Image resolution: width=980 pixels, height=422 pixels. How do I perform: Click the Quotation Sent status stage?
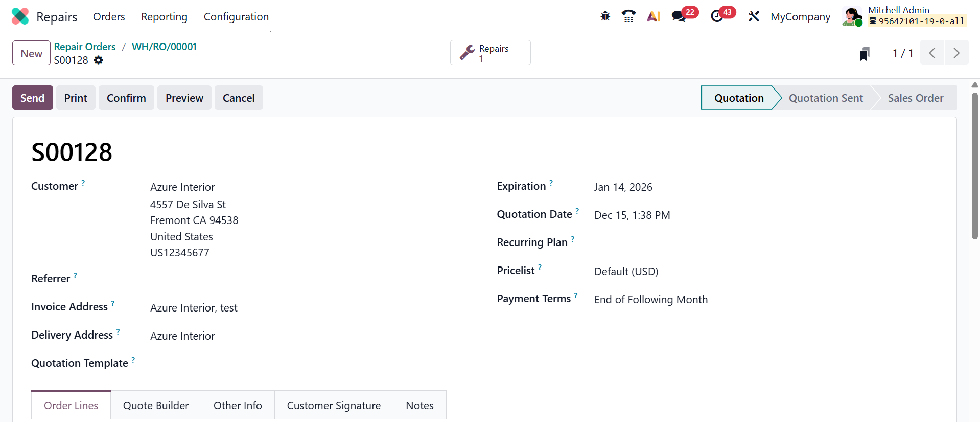825,98
